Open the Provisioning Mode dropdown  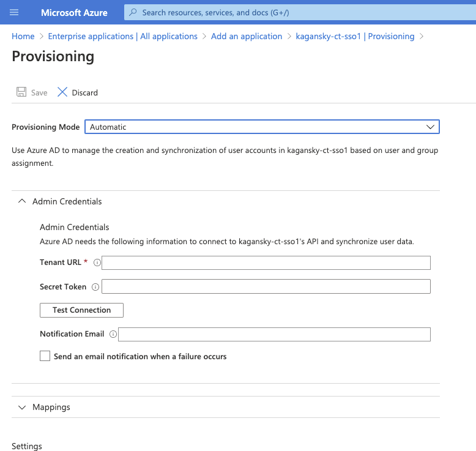262,127
